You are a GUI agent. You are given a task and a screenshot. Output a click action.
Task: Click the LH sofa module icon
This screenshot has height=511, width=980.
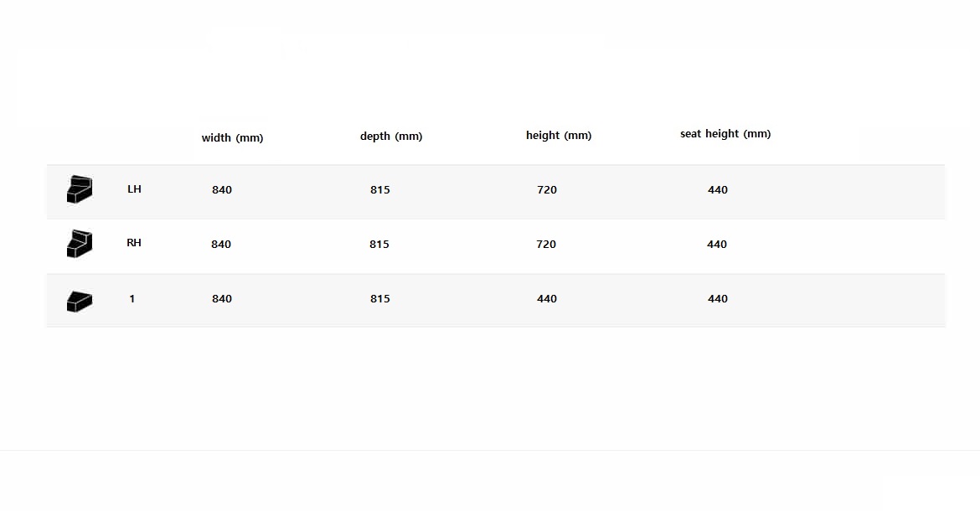click(79, 189)
